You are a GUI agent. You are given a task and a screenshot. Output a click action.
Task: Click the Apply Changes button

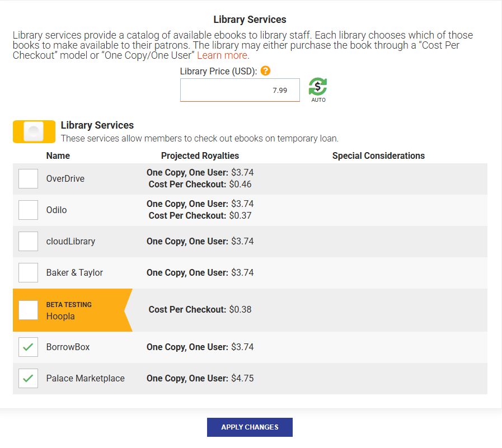250,427
